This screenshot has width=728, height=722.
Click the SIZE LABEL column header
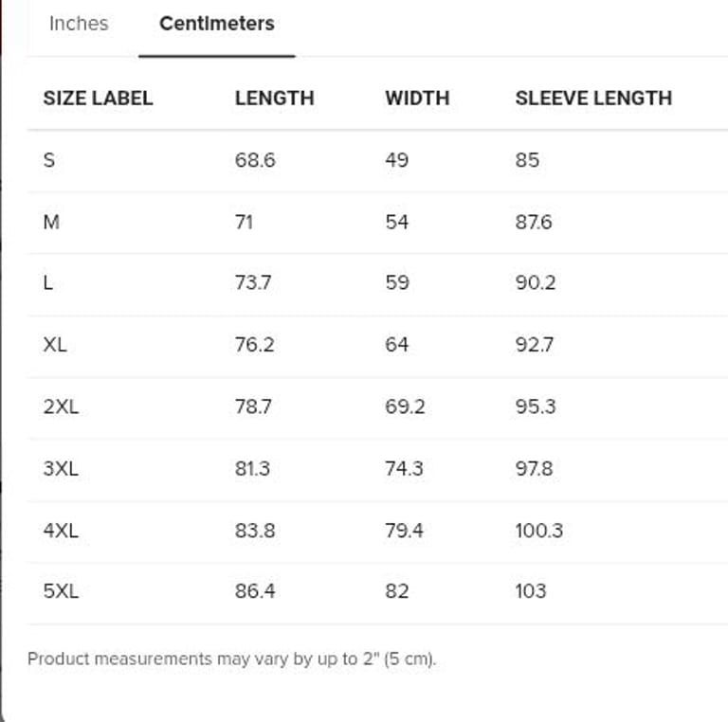click(98, 98)
